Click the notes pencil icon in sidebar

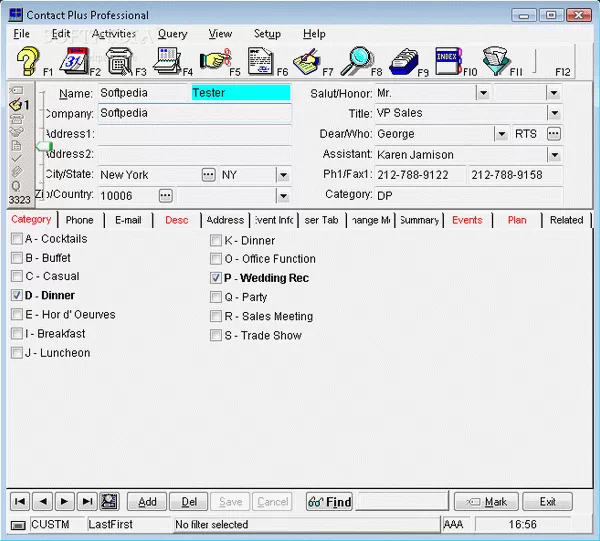click(x=16, y=104)
